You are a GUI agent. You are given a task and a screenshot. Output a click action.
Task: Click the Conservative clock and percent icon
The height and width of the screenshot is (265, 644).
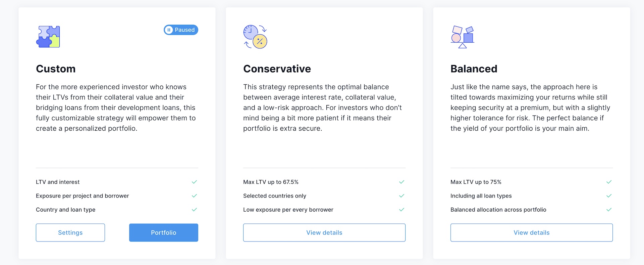[255, 37]
